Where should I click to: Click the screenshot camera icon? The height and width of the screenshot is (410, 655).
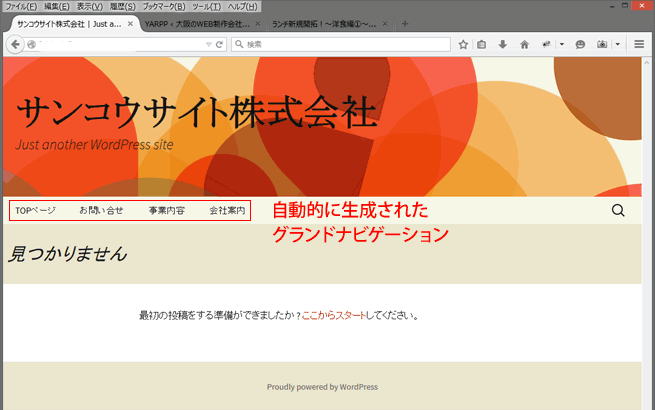pos(602,44)
